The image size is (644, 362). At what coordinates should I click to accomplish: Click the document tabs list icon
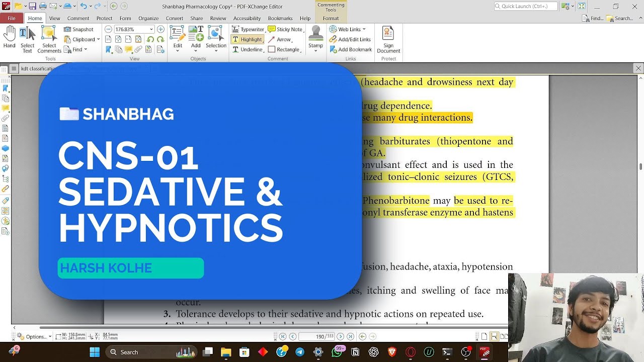coord(14,68)
